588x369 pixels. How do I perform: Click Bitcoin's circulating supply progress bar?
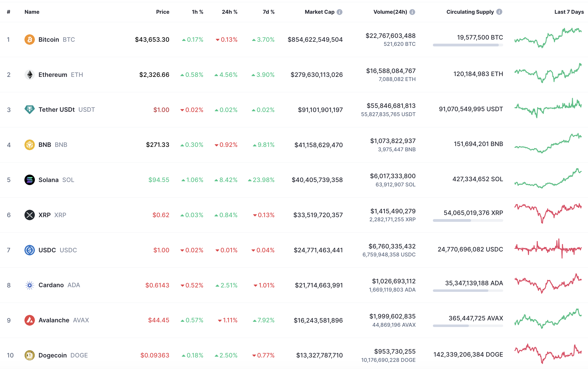(468, 45)
